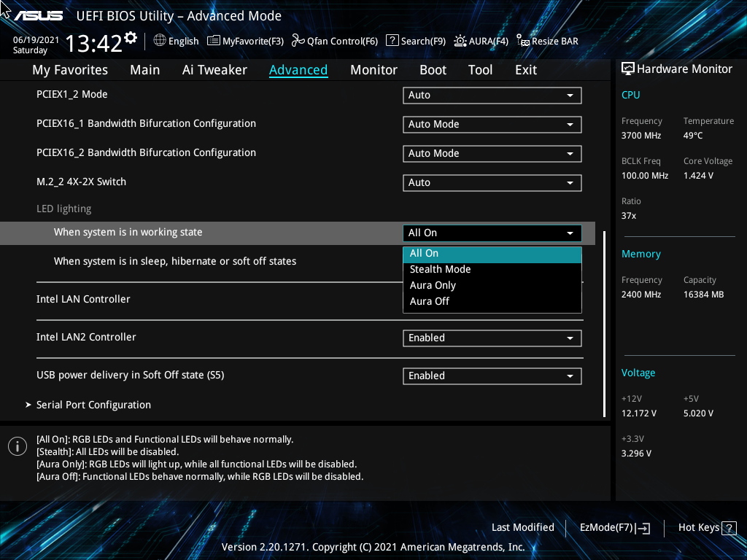Open the Tool menu tab
Image resolution: width=747 pixels, height=560 pixels.
[x=480, y=69]
